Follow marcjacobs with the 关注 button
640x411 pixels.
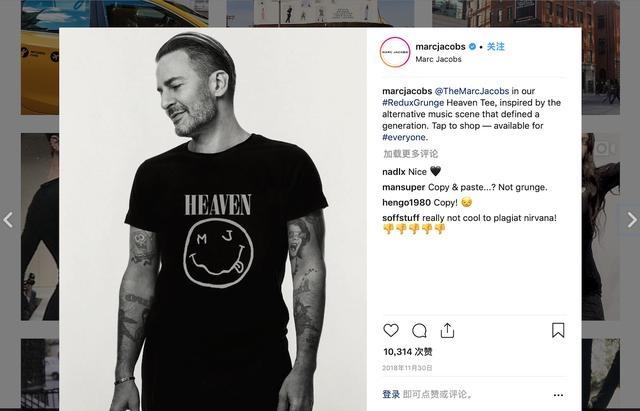(496, 47)
